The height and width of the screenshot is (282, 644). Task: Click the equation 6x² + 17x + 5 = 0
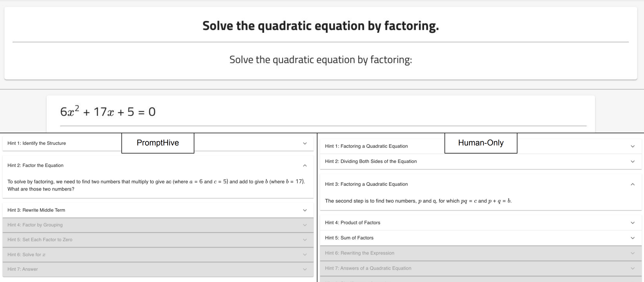[108, 112]
